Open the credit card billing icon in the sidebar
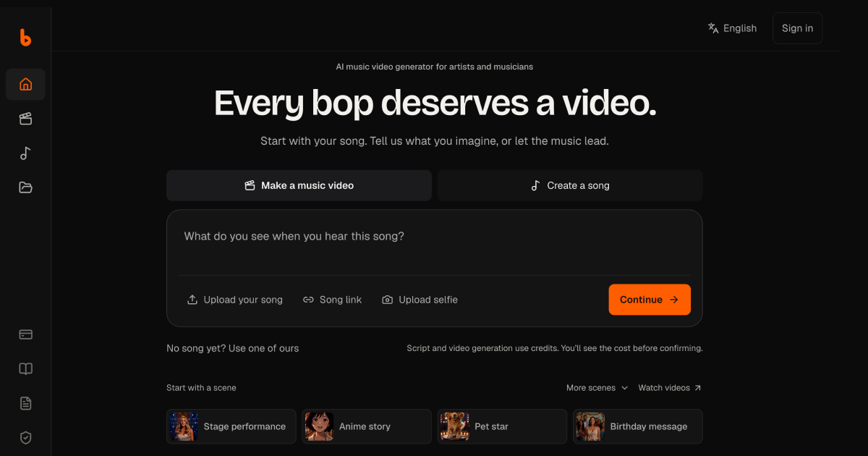This screenshot has height=456, width=868. (25, 334)
